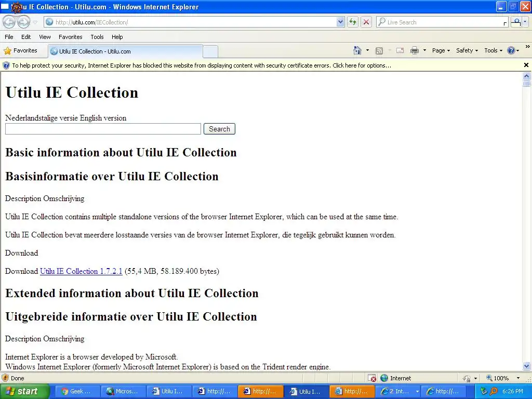Image resolution: width=532 pixels, height=399 pixels.
Task: Open the Help menu
Action: [117, 37]
